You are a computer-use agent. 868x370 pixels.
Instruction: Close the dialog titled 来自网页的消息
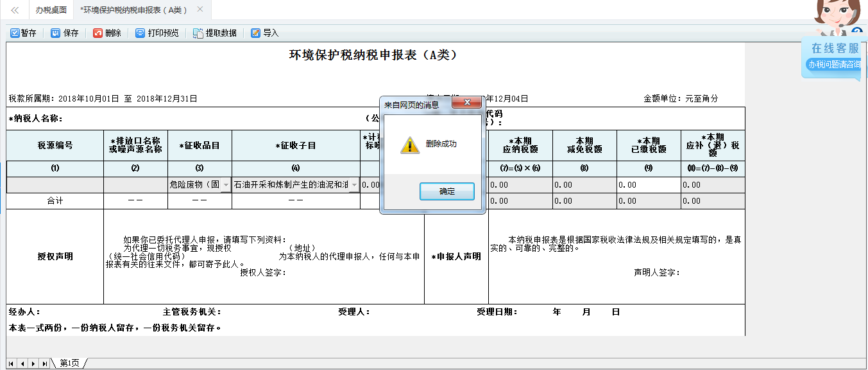click(466, 101)
